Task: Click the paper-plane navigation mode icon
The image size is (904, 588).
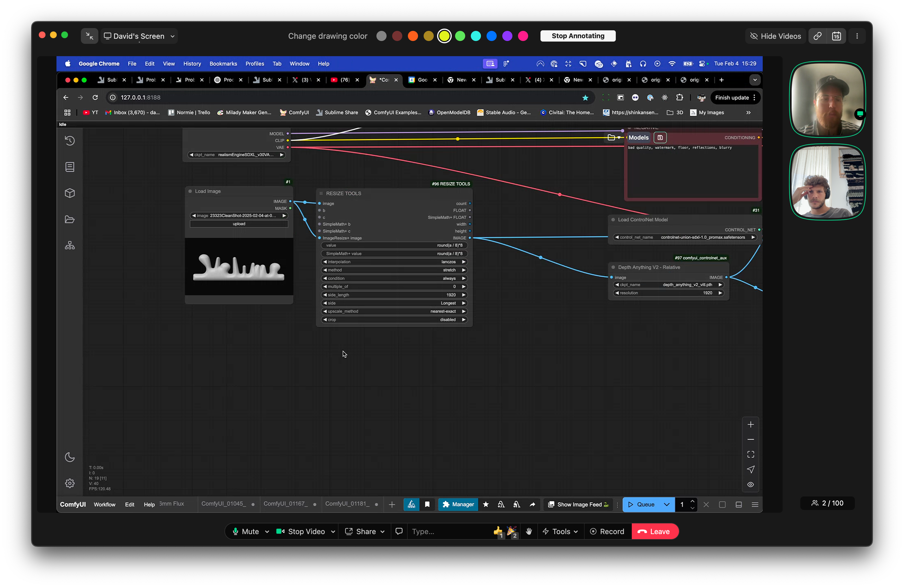Action: (x=751, y=469)
